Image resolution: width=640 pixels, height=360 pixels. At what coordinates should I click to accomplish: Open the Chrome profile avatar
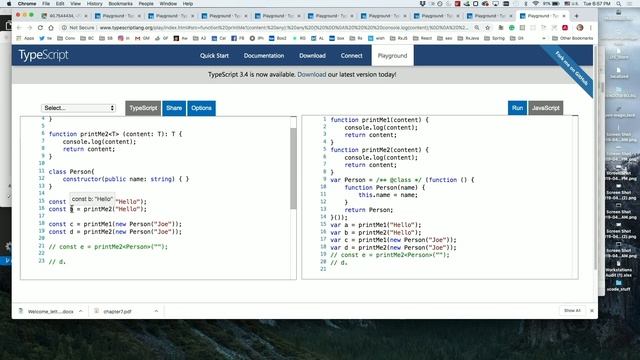pyautogui.click(x=580, y=28)
